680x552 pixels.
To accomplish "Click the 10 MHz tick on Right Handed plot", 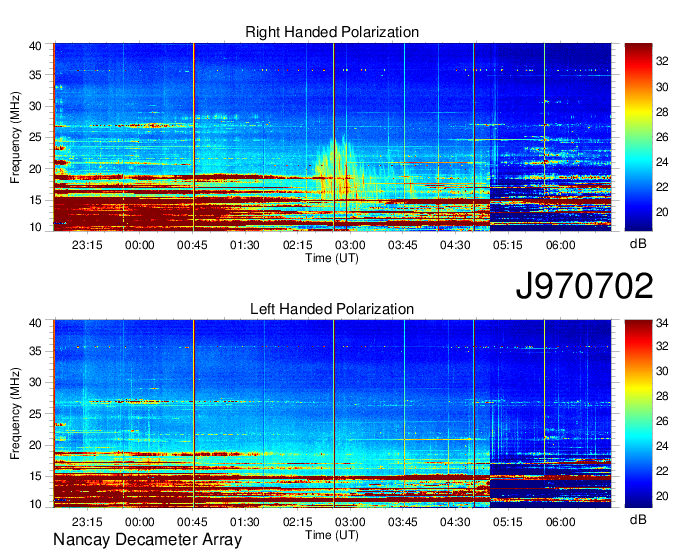I will 35,227.
